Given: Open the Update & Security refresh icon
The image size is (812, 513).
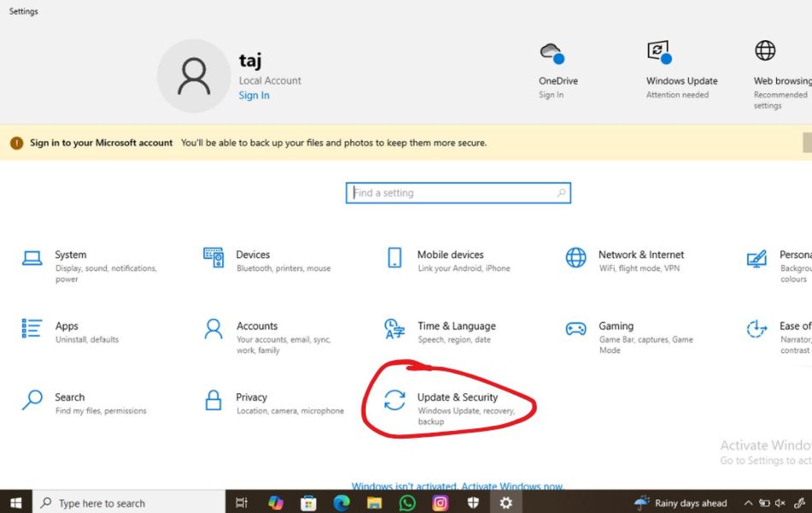Looking at the screenshot, I should click(x=394, y=400).
